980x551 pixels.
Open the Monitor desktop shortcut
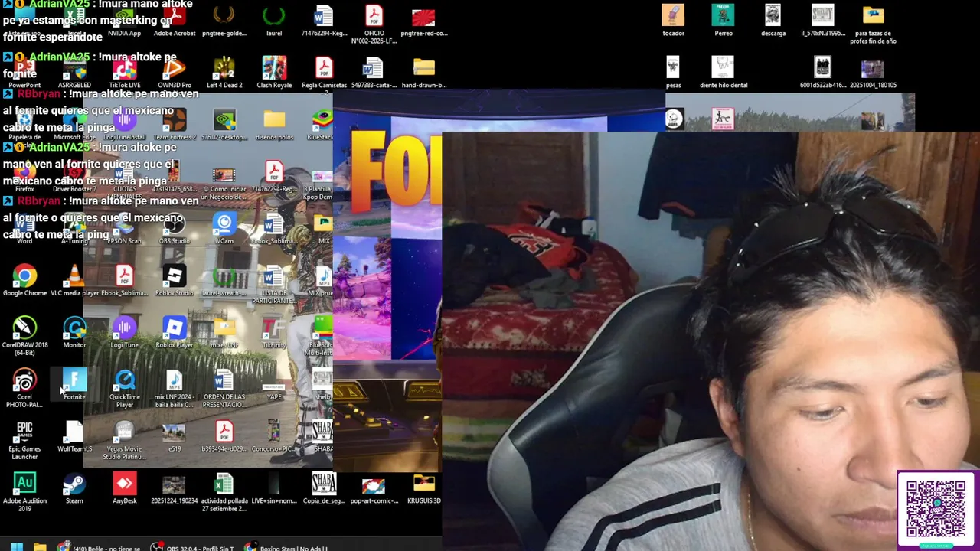coord(74,333)
